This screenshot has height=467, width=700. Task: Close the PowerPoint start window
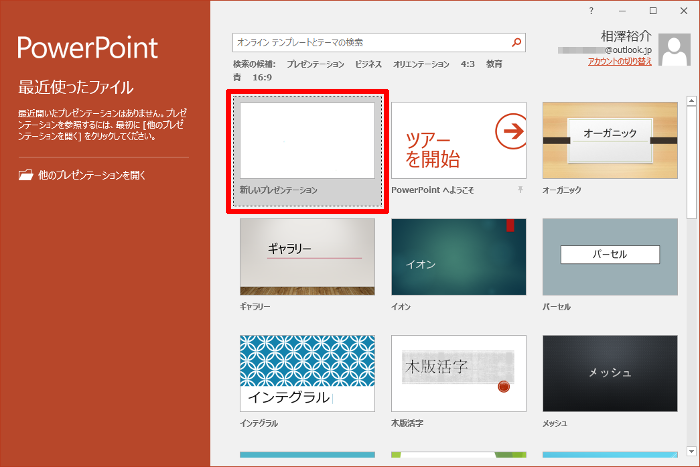683,11
